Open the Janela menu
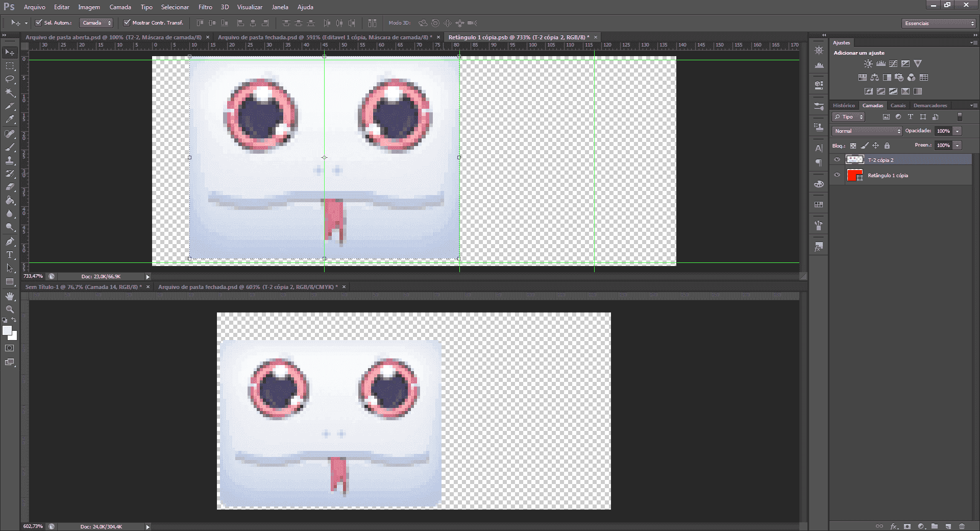 tap(280, 7)
